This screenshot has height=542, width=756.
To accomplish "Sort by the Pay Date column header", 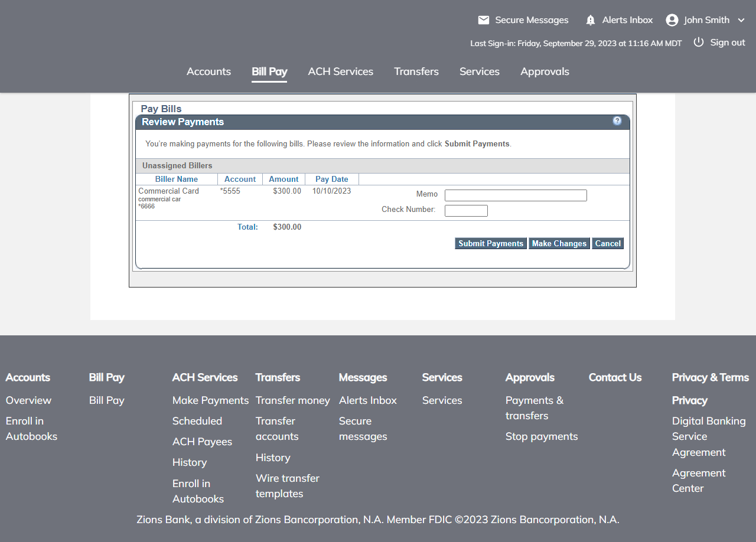I will click(331, 179).
